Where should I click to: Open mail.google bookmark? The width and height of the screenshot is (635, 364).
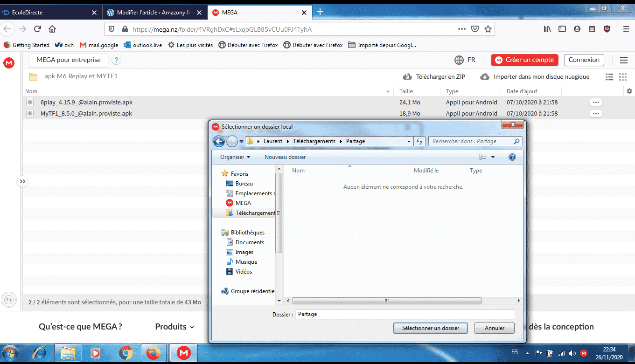pyautogui.click(x=99, y=45)
